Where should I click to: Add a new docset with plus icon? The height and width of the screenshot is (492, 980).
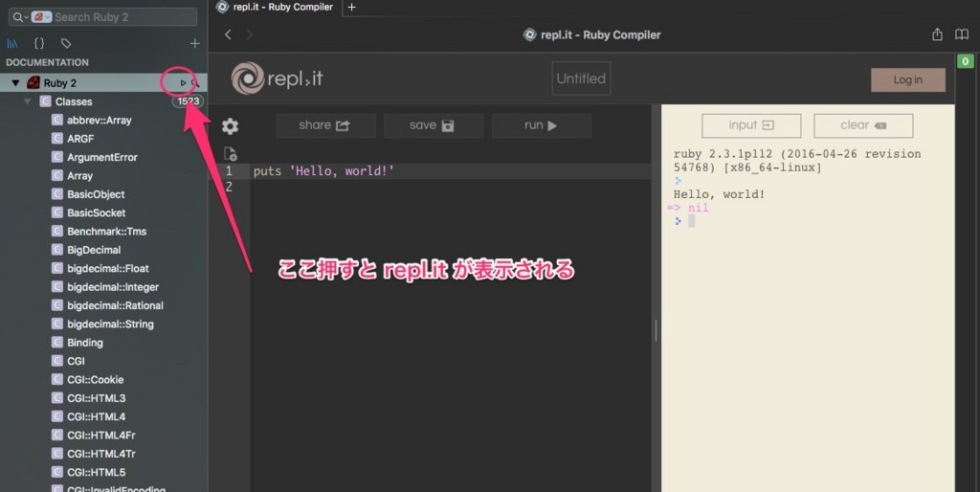195,43
